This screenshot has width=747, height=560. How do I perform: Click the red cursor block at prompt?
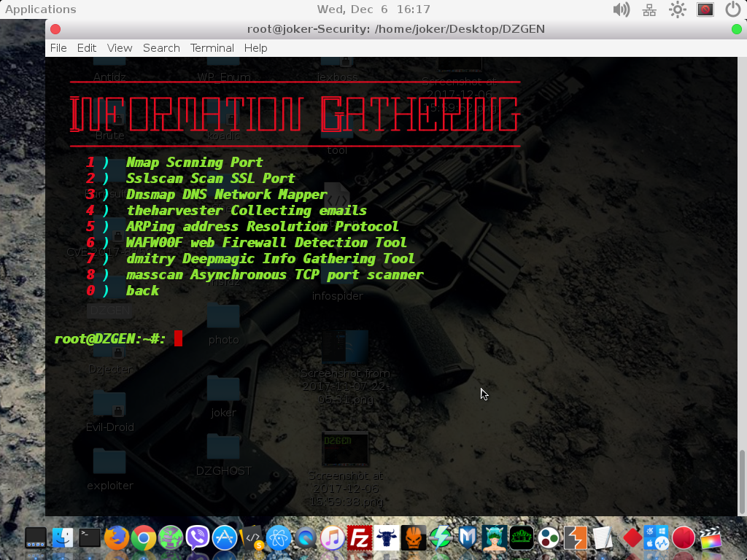pyautogui.click(x=178, y=338)
